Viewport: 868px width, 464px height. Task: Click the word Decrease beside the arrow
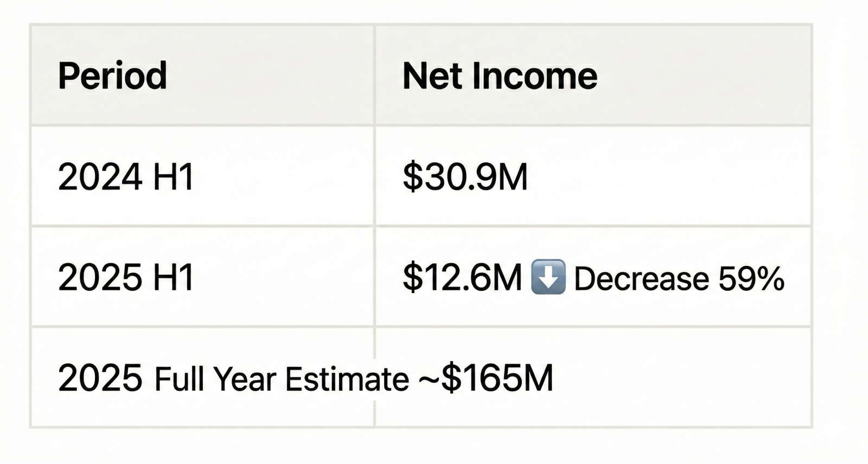click(x=642, y=278)
